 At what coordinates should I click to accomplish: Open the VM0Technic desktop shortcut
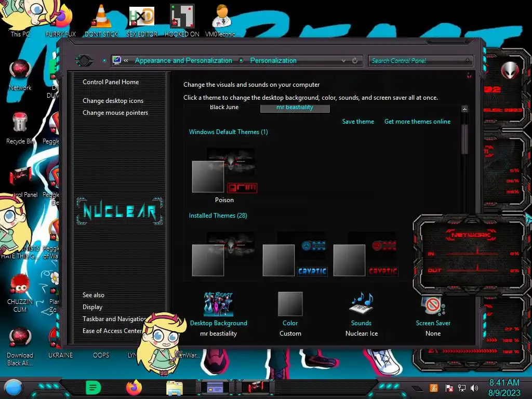pyautogui.click(x=222, y=16)
